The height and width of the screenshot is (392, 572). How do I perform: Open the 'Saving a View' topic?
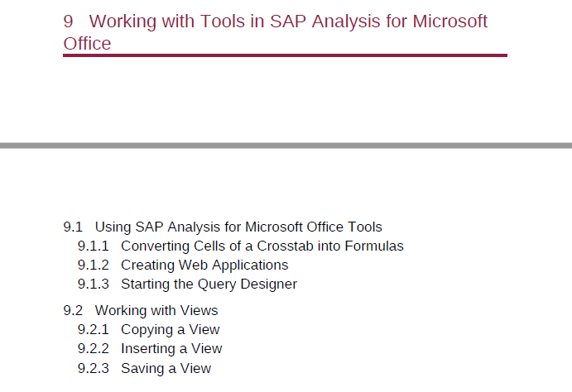(x=166, y=368)
